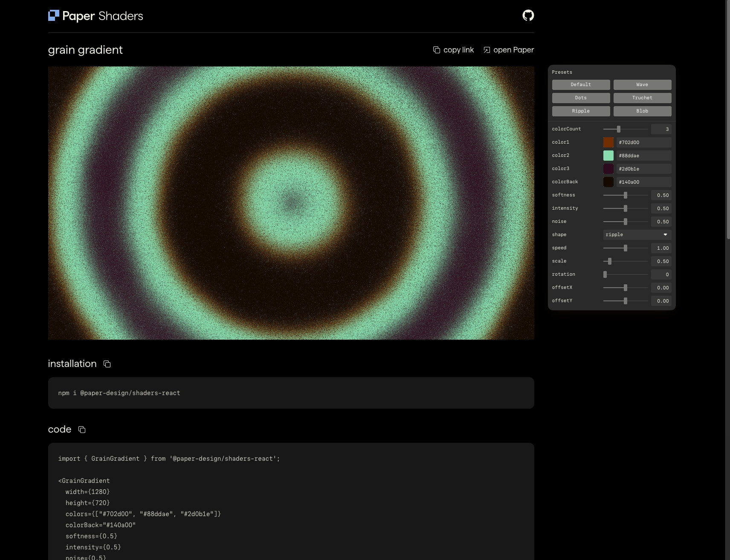This screenshot has width=730, height=560.
Task: Click the offsetY value field
Action: (661, 301)
